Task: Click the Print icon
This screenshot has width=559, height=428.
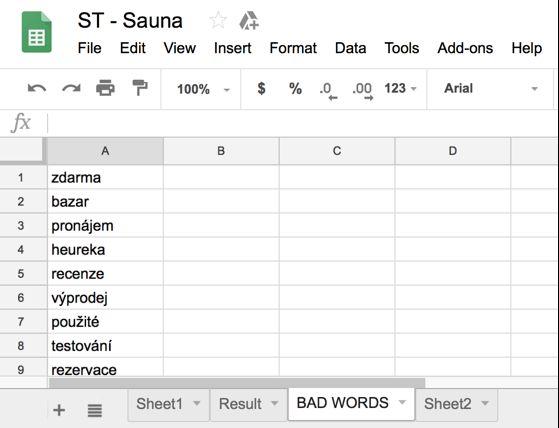Action: coord(106,88)
